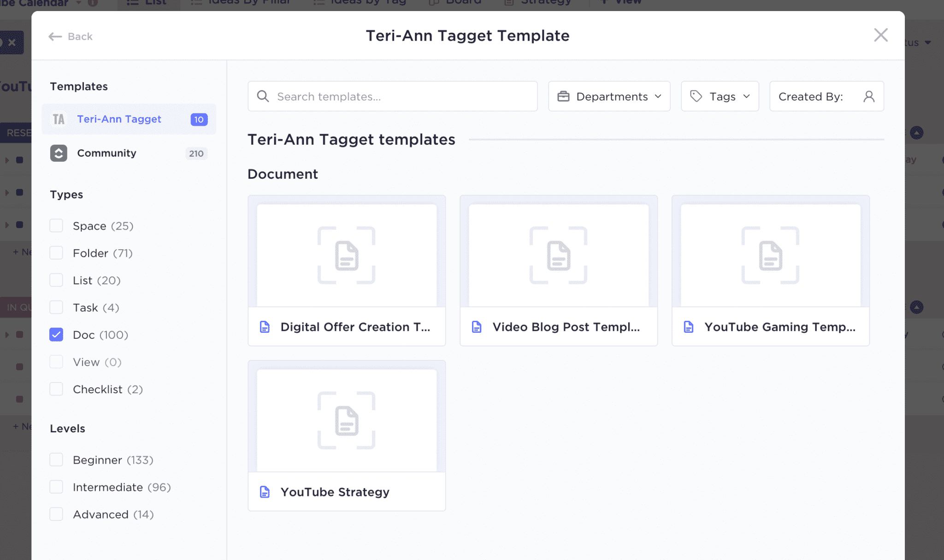Screen dimensions: 944x560
Task: Open the Departments dropdown
Action: point(609,96)
